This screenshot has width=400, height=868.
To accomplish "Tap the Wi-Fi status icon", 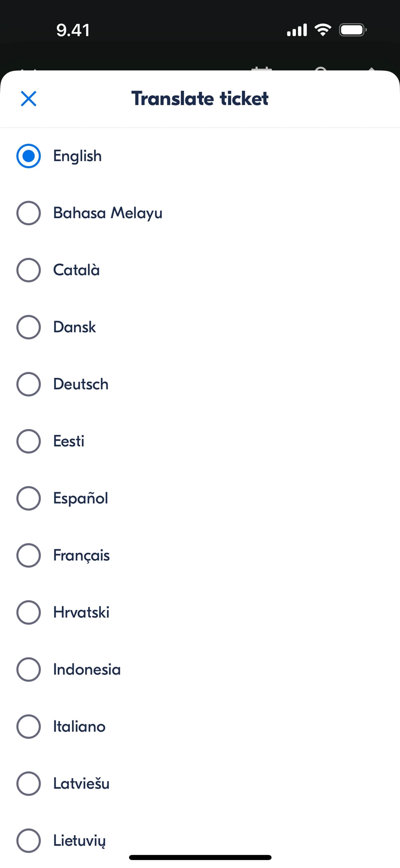I will pyautogui.click(x=323, y=30).
